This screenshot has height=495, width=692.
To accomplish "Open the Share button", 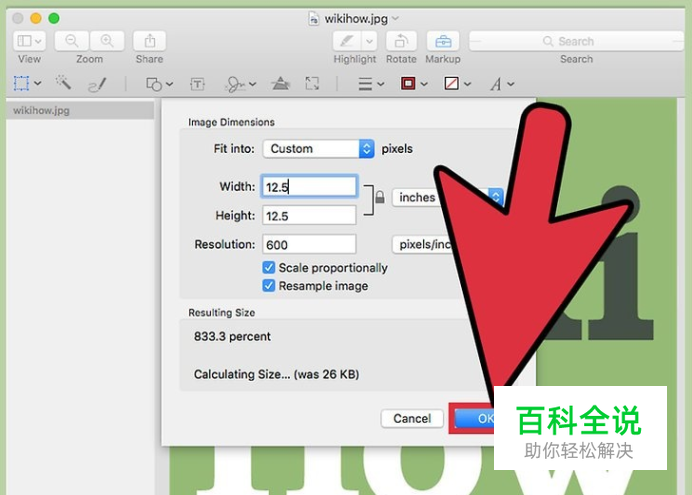I will coord(150,41).
